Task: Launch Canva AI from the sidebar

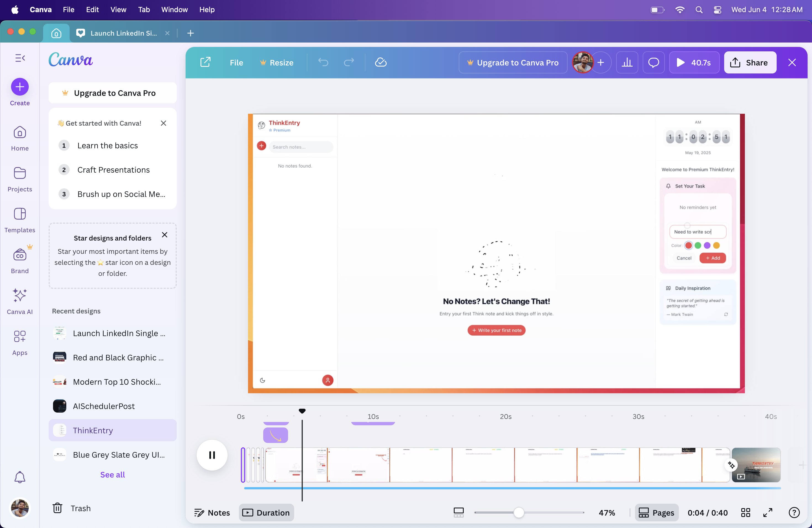Action: coord(20,302)
